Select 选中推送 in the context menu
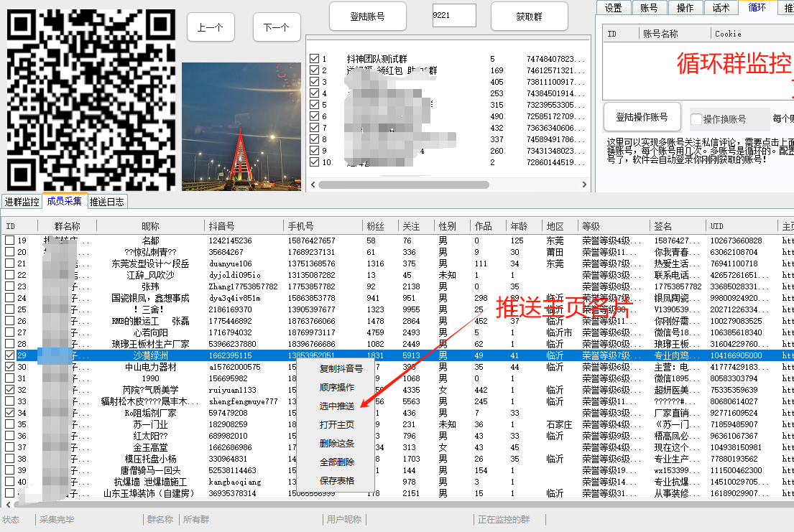Image resolution: width=794 pixels, height=532 pixels. coord(336,406)
